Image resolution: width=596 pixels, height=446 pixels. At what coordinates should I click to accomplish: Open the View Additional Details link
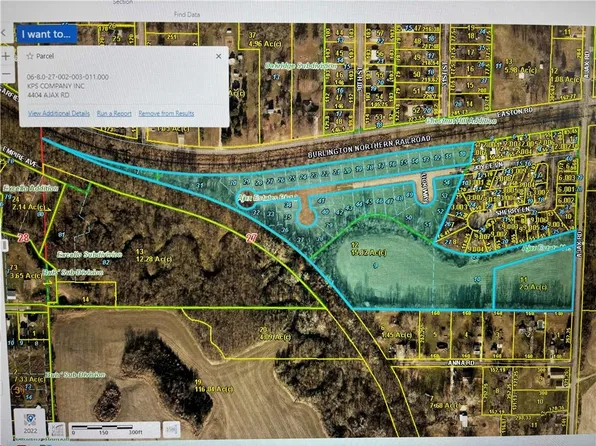[x=59, y=113]
